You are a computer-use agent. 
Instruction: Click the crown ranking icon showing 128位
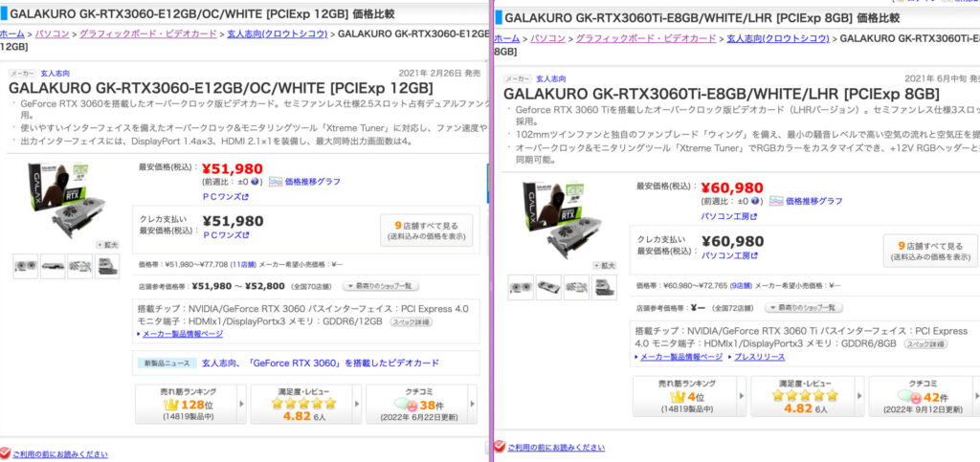172,404
